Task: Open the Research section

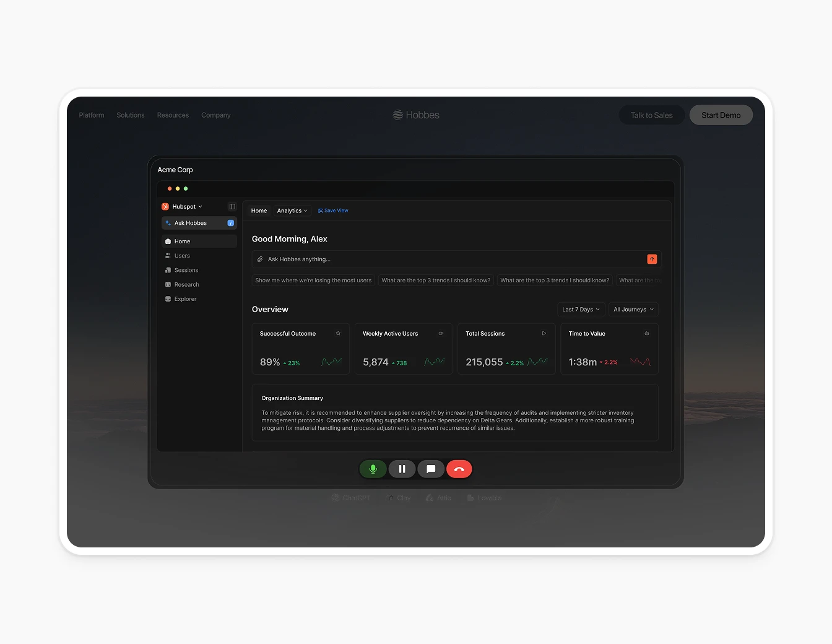Action: pyautogui.click(x=186, y=284)
